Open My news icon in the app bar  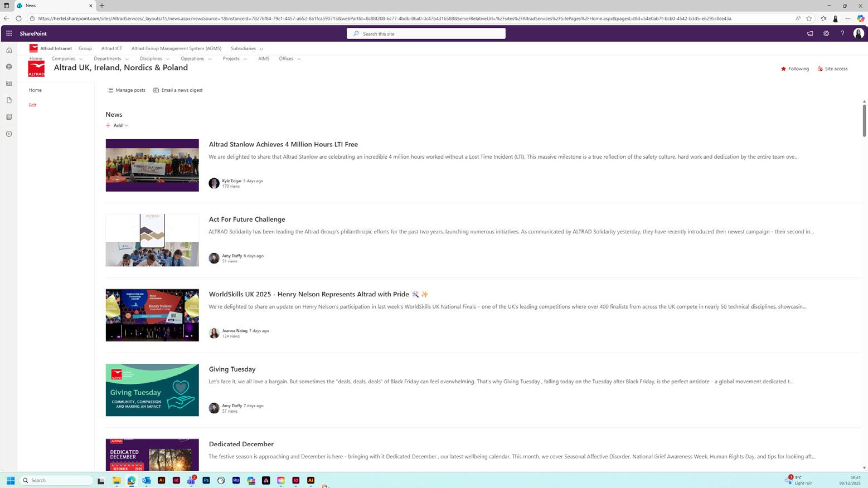[9, 84]
